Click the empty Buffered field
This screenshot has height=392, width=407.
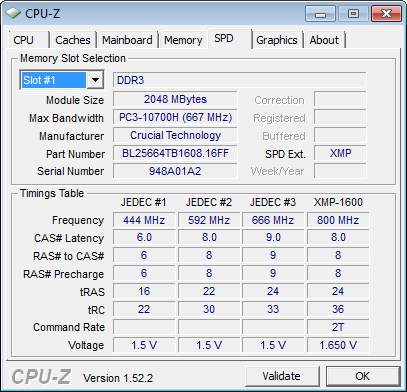(x=340, y=135)
